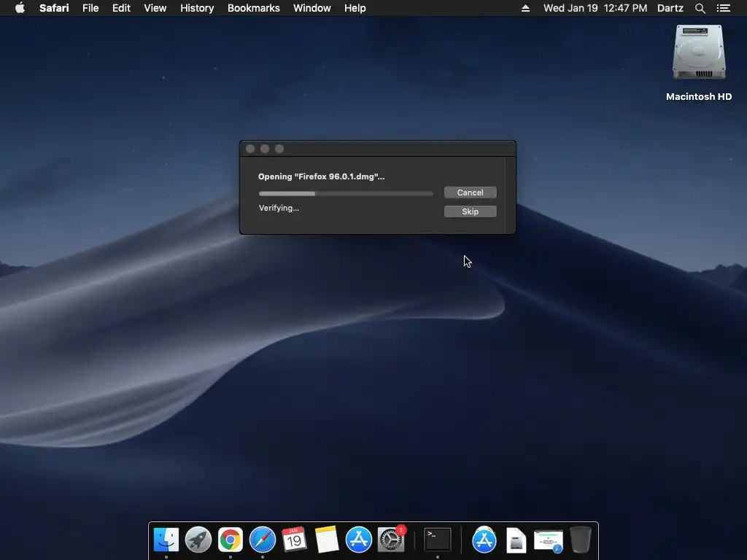Open the Calendar app showing 19
This screenshot has width=747, height=560.
(294, 540)
